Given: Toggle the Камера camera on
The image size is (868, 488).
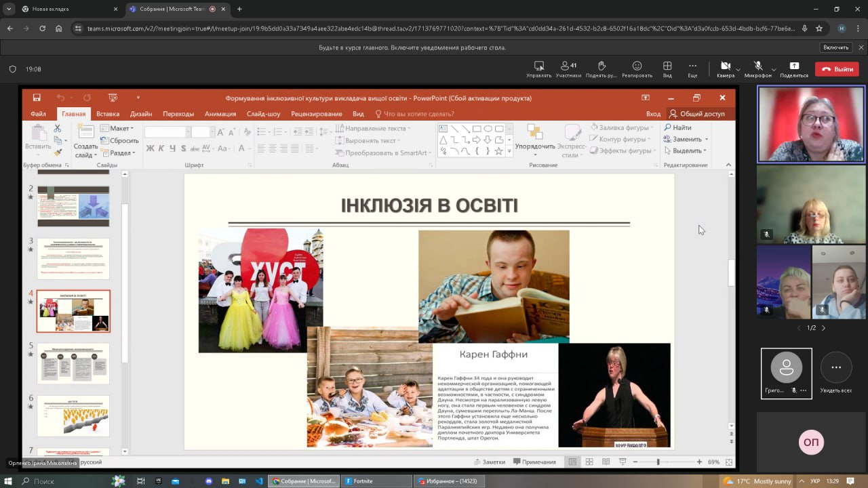Looking at the screenshot, I should 724,66.
